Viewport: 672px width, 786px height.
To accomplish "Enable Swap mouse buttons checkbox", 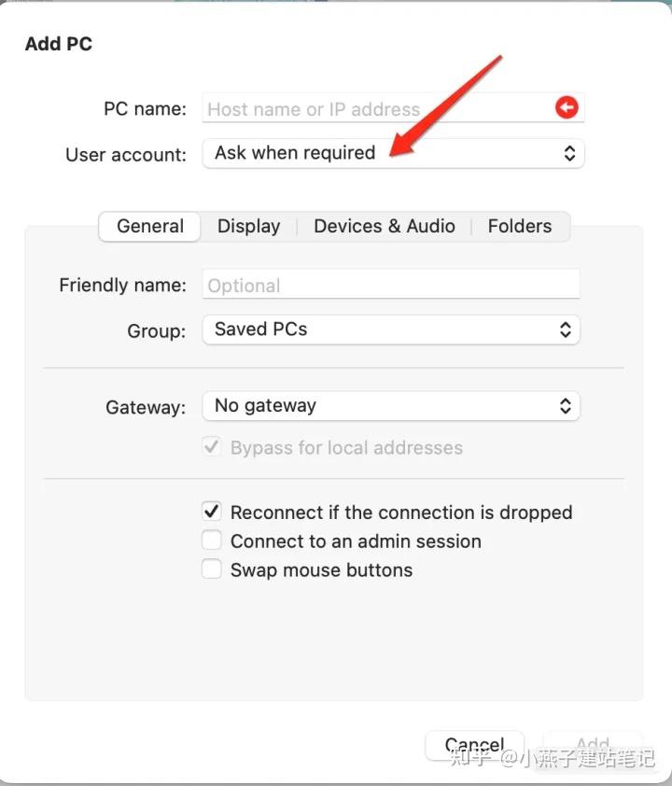I will pos(212,569).
